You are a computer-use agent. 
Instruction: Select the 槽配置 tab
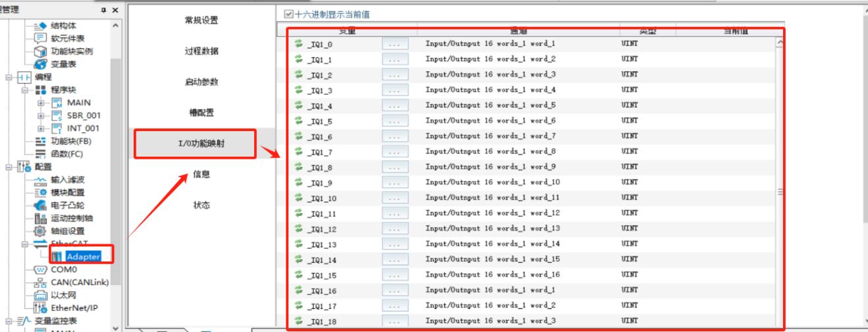tap(201, 113)
